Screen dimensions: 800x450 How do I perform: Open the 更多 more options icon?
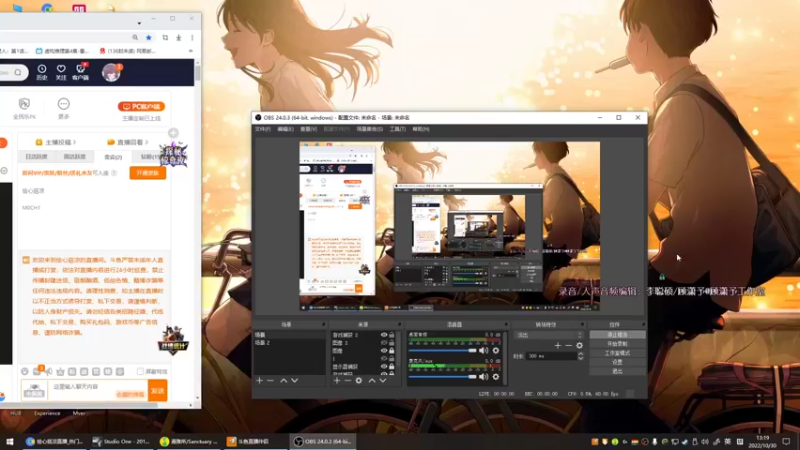[x=63, y=108]
